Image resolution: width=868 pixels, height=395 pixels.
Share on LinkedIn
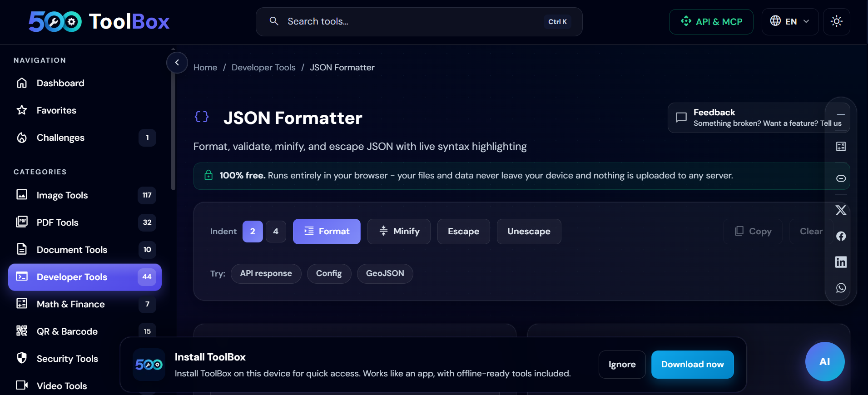(841, 262)
